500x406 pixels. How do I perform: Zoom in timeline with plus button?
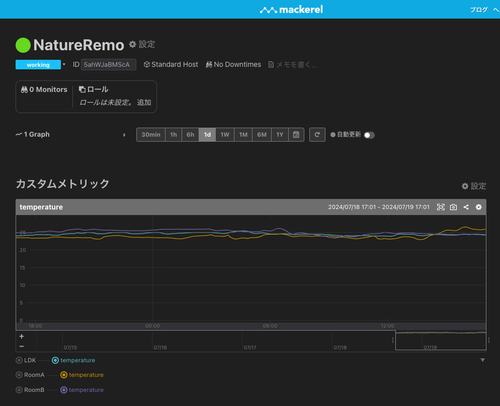(x=22, y=336)
